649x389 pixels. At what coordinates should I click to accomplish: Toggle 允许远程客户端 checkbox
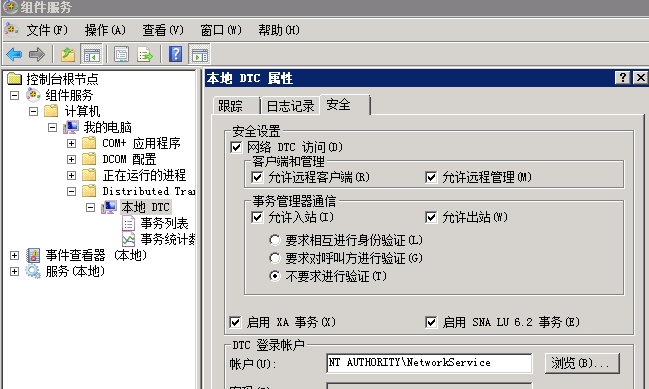257,178
